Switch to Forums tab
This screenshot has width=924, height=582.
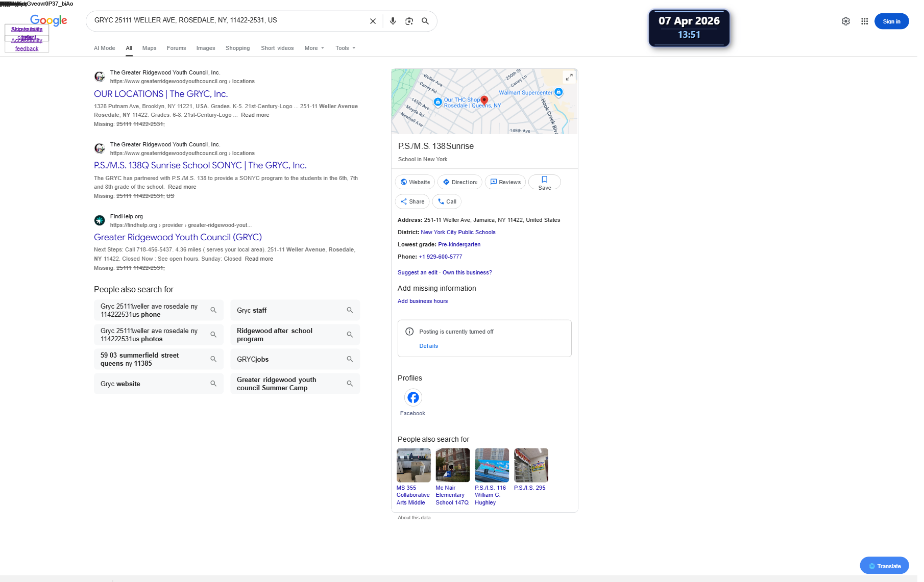point(176,48)
